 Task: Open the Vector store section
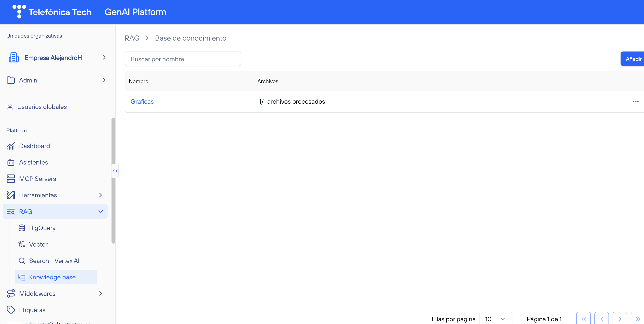pos(38,244)
